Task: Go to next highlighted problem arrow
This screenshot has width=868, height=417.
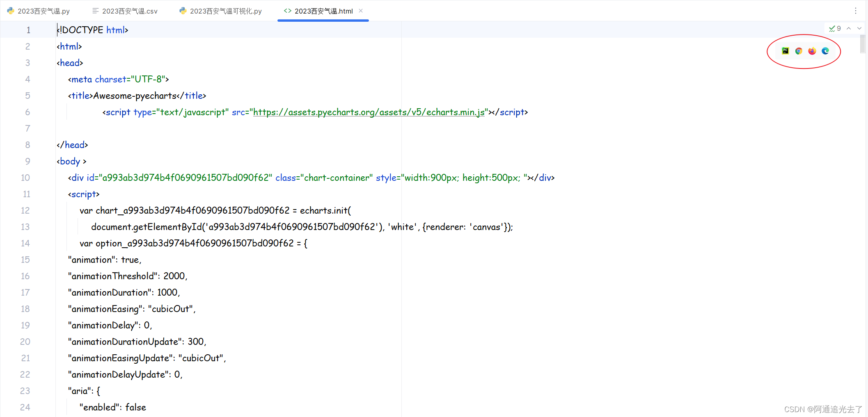Action: coord(859,29)
